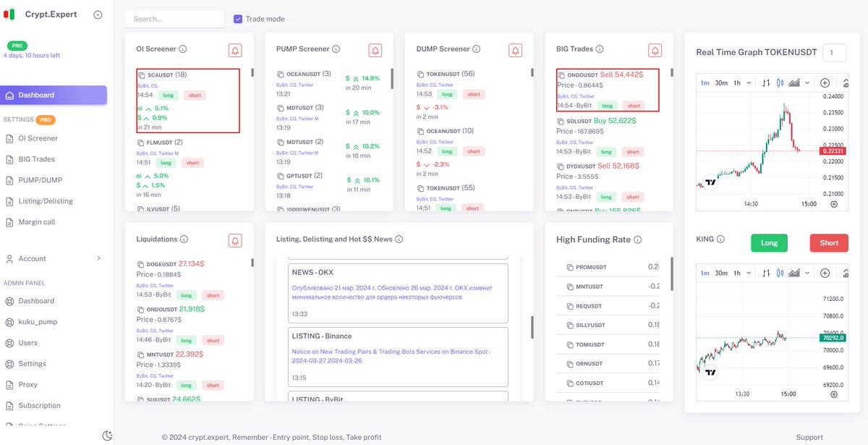Click the Liquidations alert bell

point(235,240)
